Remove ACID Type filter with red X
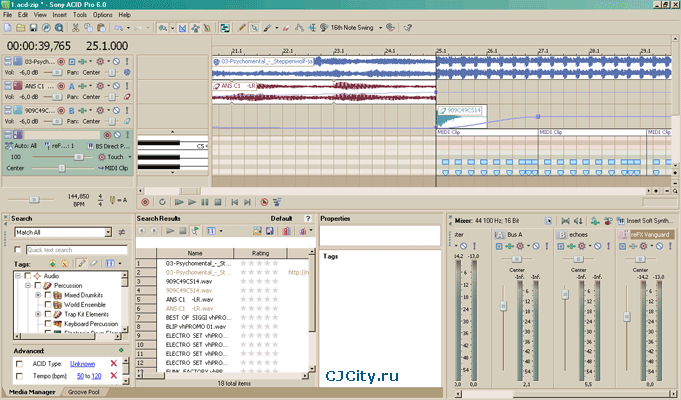Screen dimensions: 681x400 pos(114,364)
